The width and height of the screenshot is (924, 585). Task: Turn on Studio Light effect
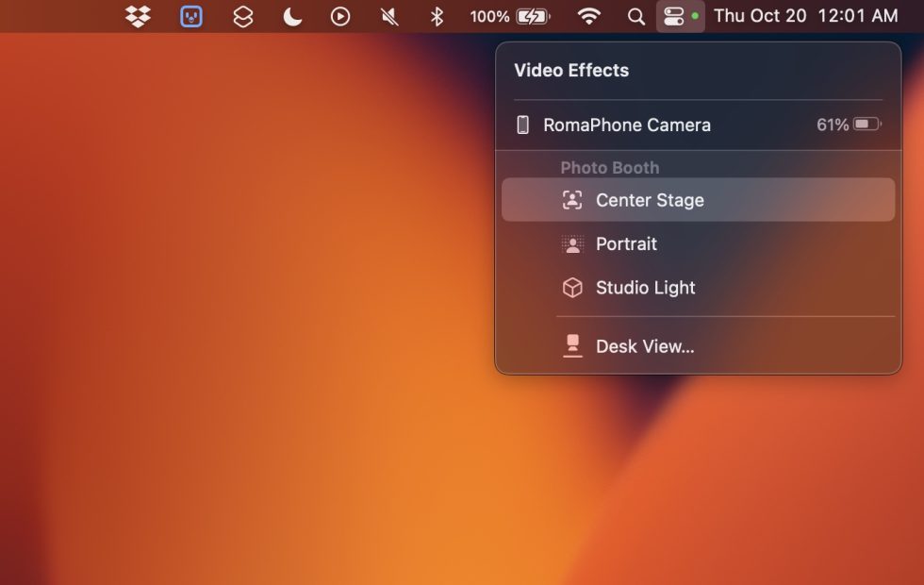click(x=699, y=287)
